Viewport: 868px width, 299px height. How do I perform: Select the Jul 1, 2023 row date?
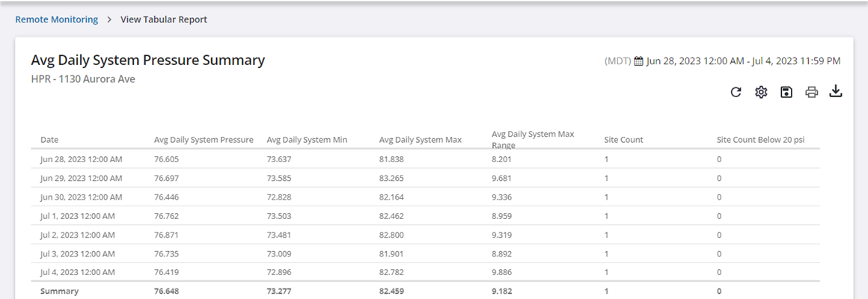[x=78, y=216]
